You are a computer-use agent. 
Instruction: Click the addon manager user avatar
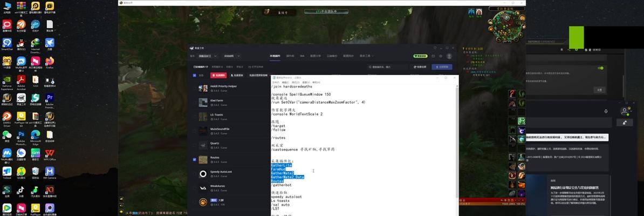[449, 56]
